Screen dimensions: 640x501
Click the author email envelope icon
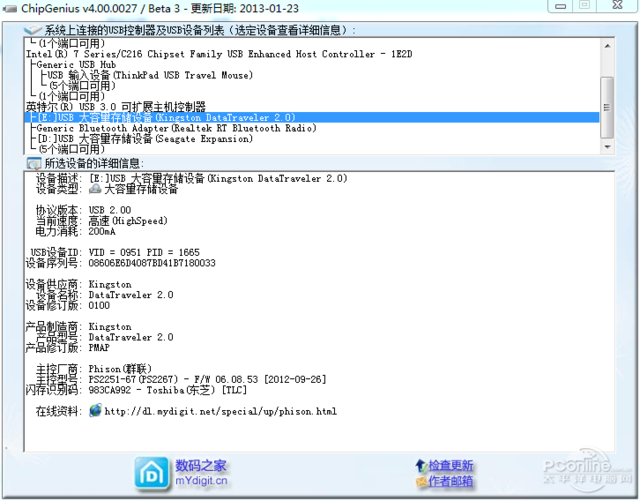[x=421, y=482]
